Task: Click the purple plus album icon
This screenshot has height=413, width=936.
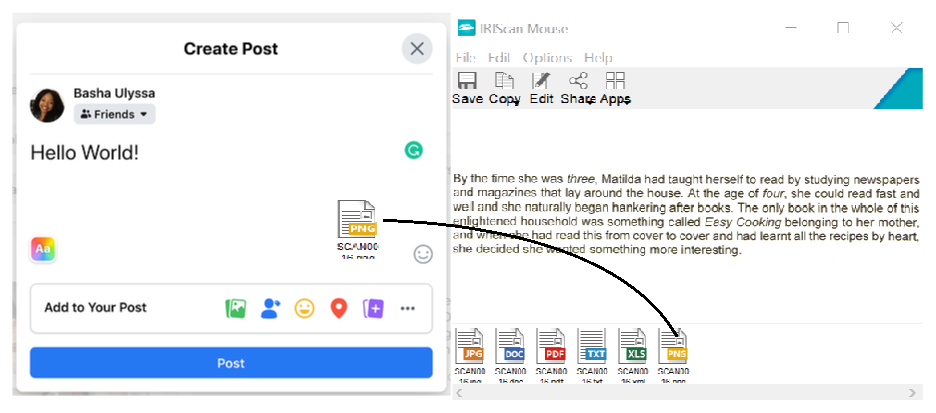Action: 373,309
